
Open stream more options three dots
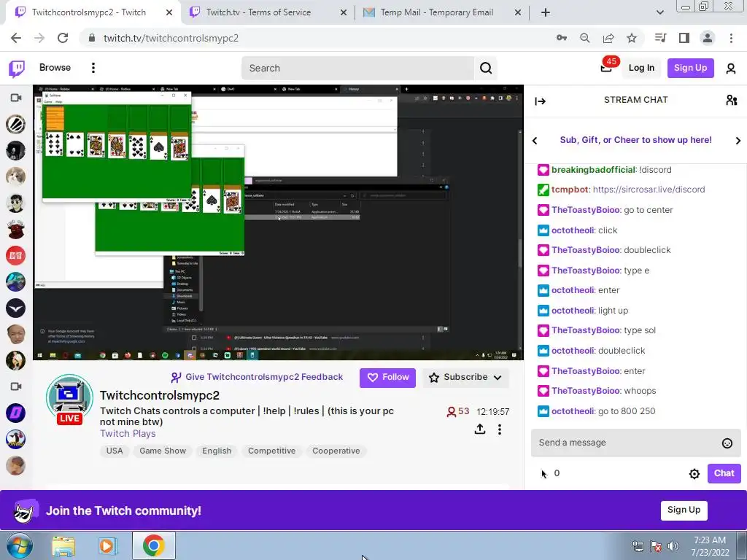tap(499, 429)
